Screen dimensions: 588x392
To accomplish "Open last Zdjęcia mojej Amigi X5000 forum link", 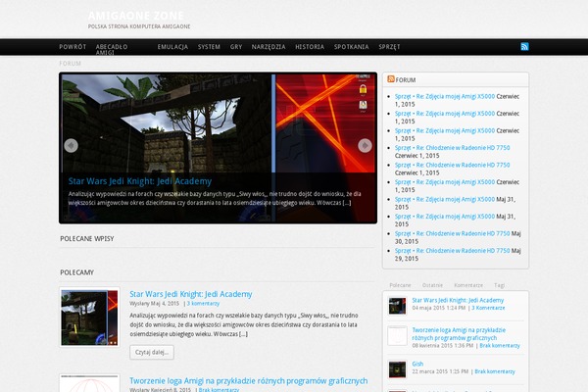I will coord(445,217).
